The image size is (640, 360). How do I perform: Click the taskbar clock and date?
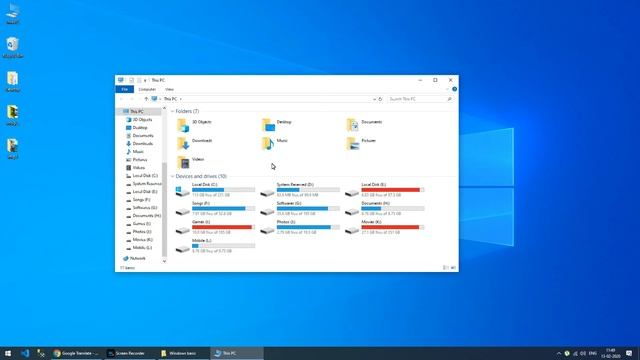coord(611,353)
